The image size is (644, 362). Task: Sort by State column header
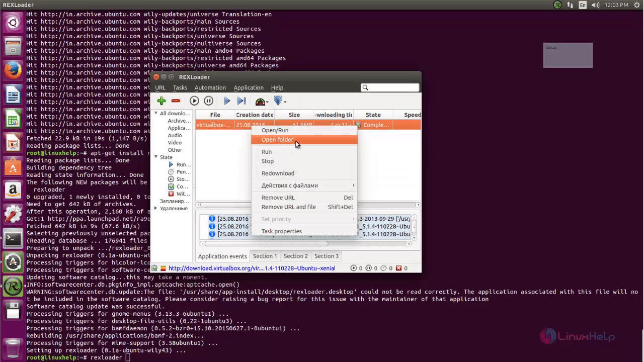373,115
